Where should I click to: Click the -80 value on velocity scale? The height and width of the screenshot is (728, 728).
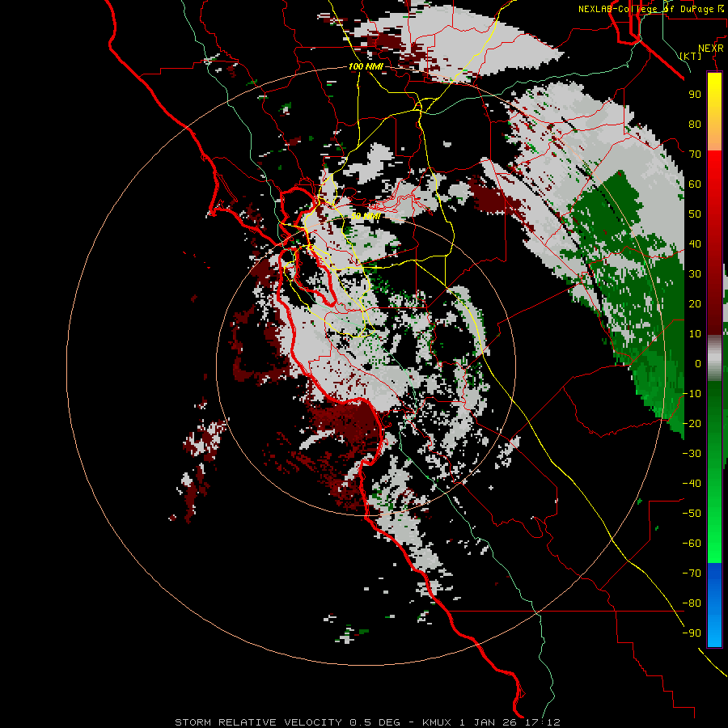(692, 603)
